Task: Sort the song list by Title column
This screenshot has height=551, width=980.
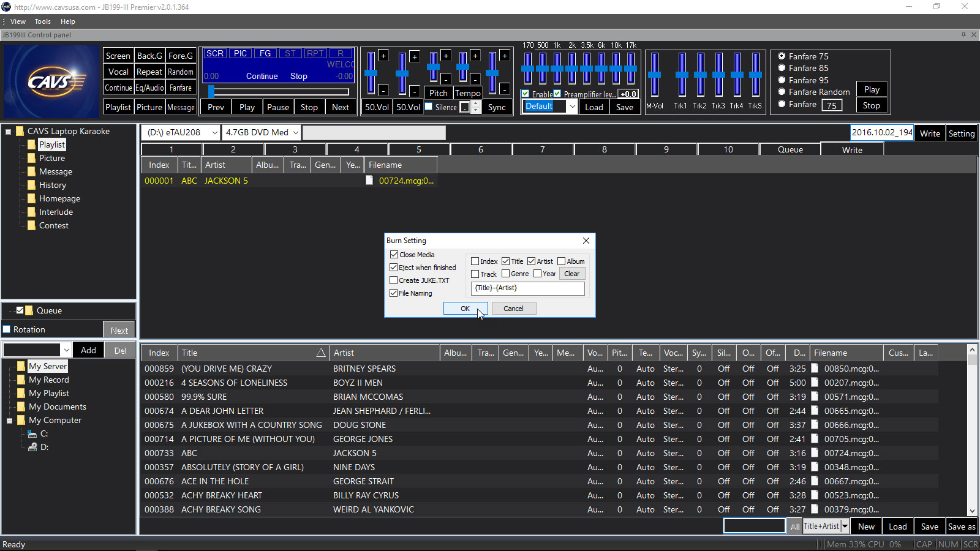Action: (x=253, y=353)
